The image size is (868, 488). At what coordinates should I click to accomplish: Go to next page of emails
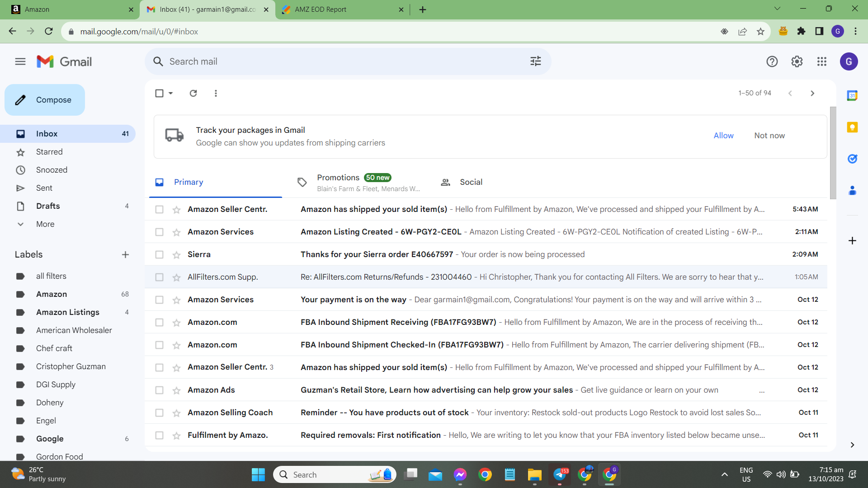[x=812, y=93]
